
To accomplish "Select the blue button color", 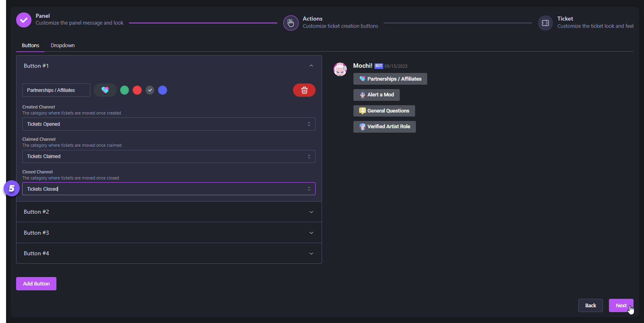I will click(x=162, y=90).
